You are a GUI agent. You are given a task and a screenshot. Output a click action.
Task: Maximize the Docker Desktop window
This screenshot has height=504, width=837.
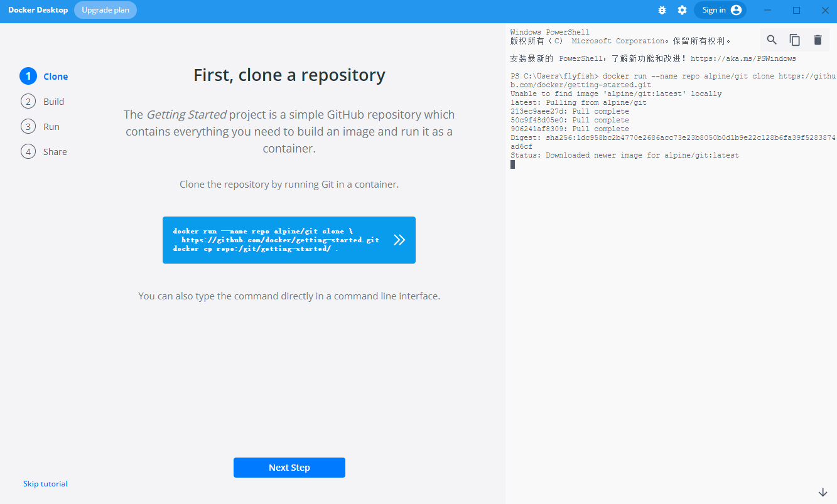click(796, 10)
